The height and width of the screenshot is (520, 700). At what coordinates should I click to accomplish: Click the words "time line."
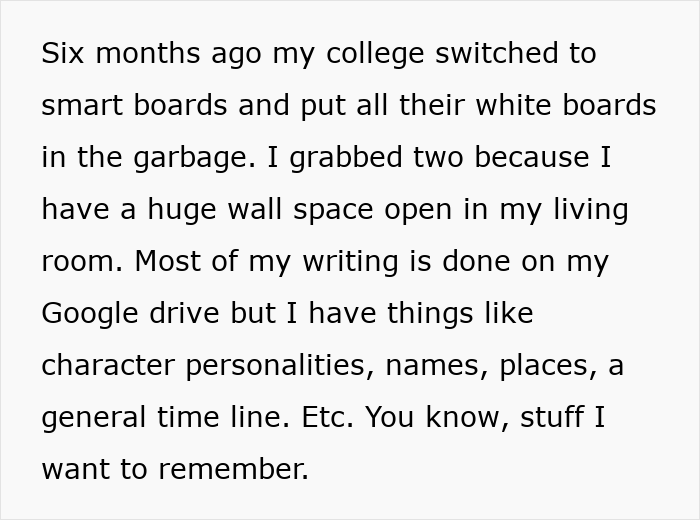pos(223,417)
